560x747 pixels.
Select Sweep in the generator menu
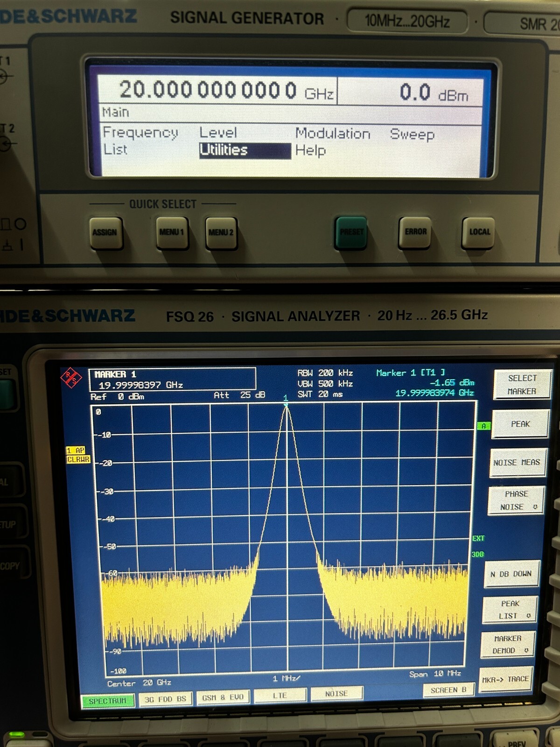[x=413, y=134]
